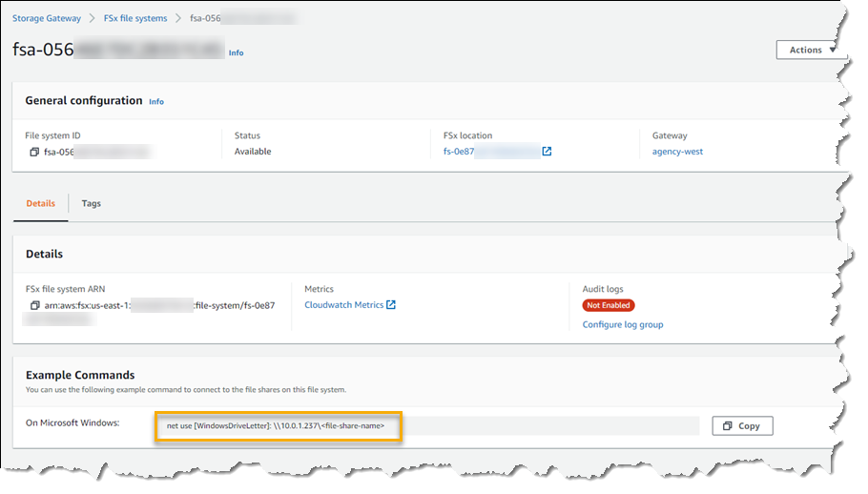Open FSx location external link icon
This screenshot has width=868, height=494.
547,151
